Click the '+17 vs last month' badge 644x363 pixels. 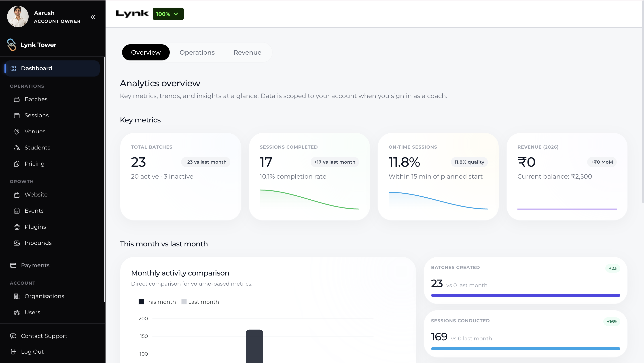335,162
